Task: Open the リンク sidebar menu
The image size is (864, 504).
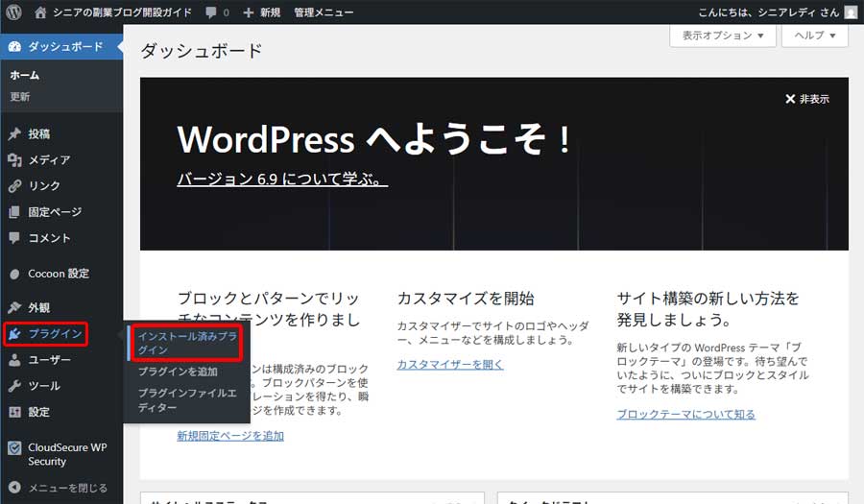Action: click(44, 185)
